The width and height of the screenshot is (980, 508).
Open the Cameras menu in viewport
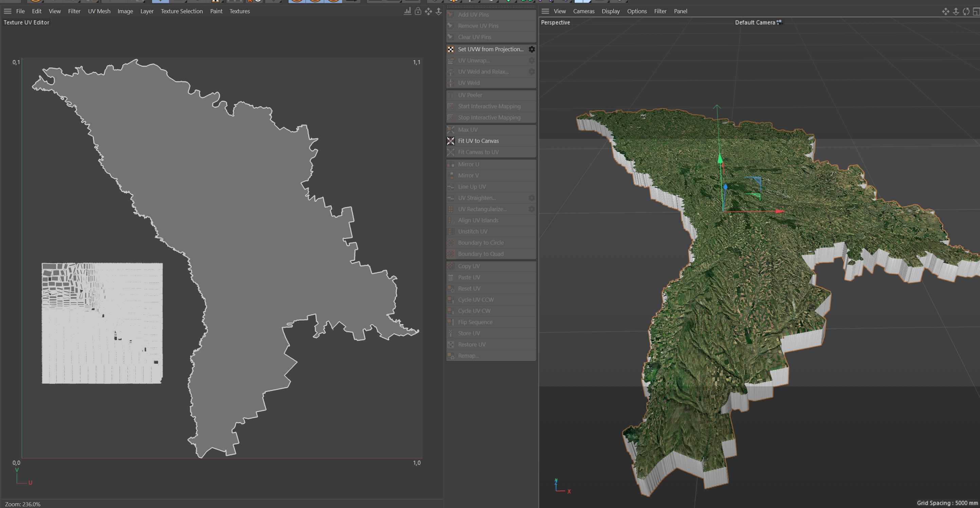[584, 12]
